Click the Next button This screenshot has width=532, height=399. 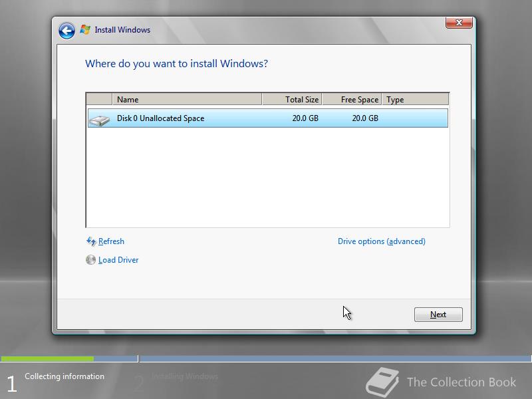point(438,315)
